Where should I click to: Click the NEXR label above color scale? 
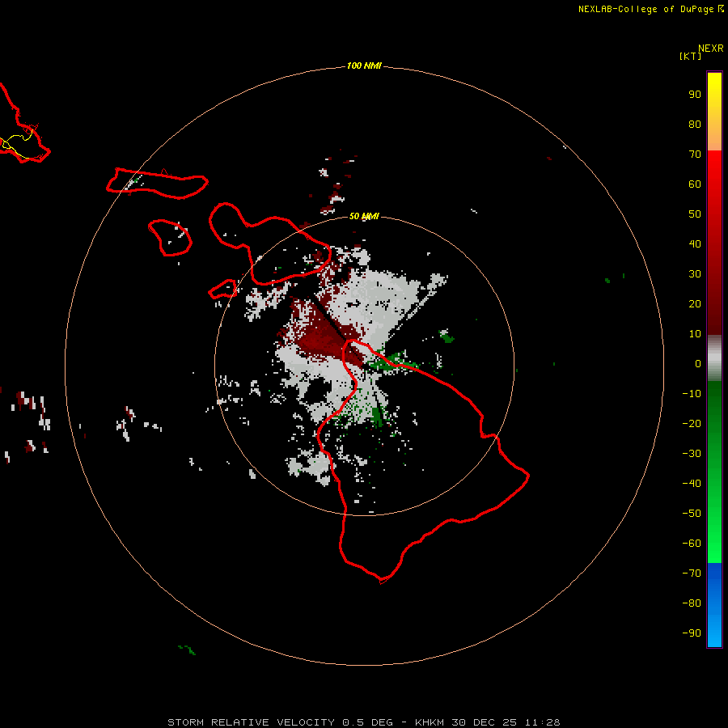tap(710, 49)
